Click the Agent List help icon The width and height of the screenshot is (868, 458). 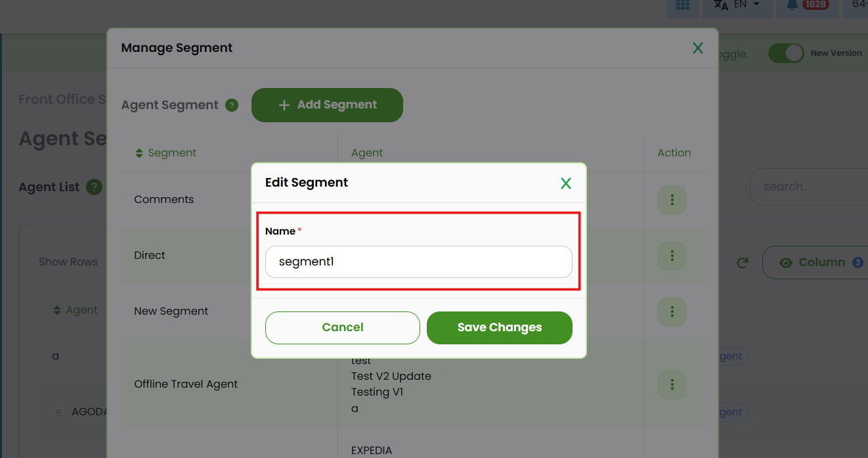pyautogui.click(x=95, y=187)
